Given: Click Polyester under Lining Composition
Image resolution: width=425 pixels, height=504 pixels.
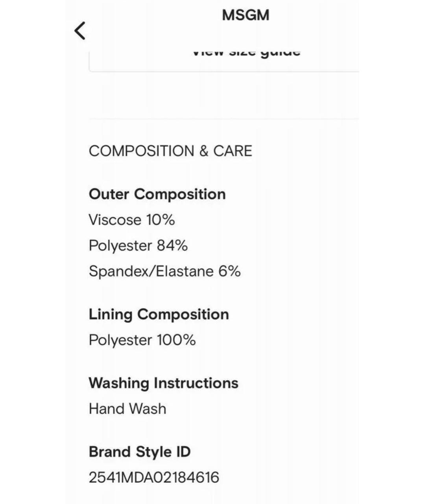Looking at the screenshot, I should [120, 340].
